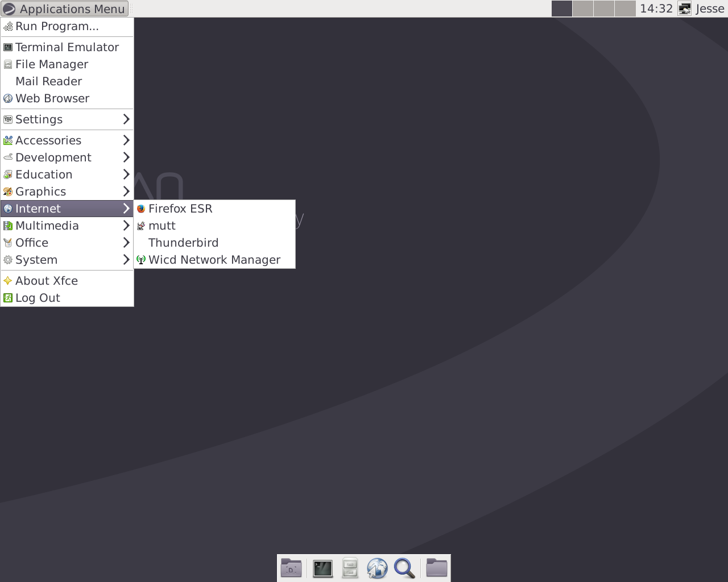Image resolution: width=728 pixels, height=582 pixels.
Task: Expand the Education submenu arrow
Action: [x=126, y=174]
